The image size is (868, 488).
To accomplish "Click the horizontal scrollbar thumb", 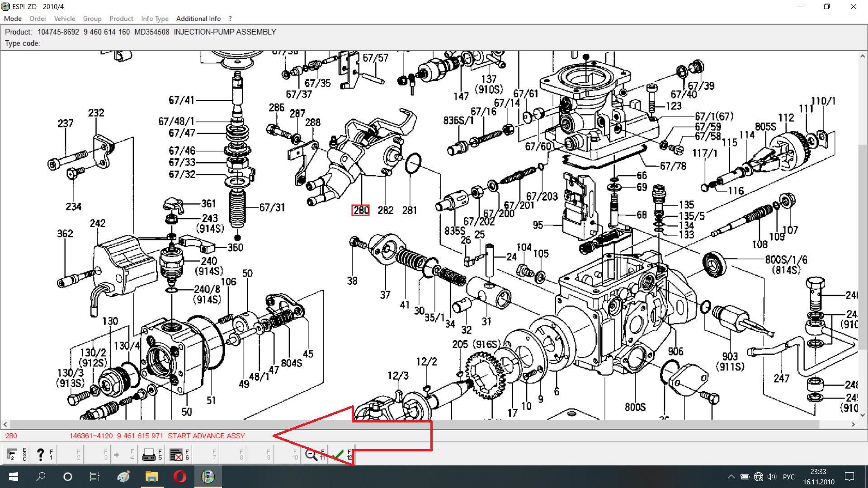I will (x=414, y=425).
